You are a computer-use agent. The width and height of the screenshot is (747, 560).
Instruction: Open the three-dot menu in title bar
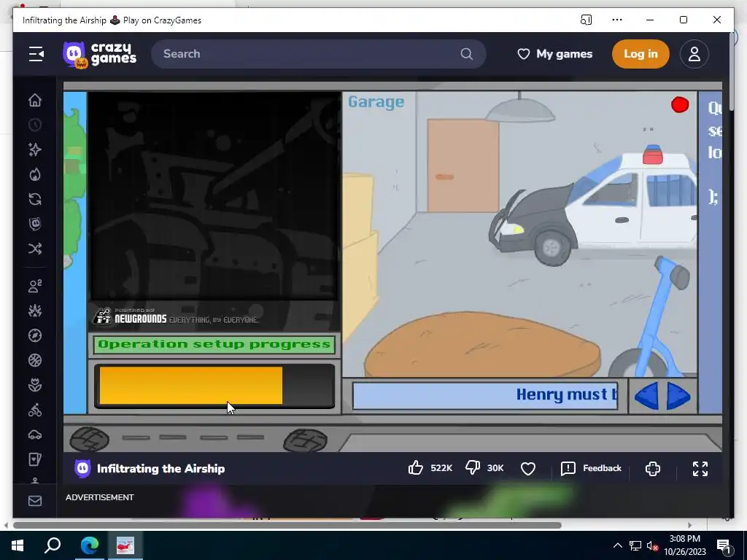(617, 20)
